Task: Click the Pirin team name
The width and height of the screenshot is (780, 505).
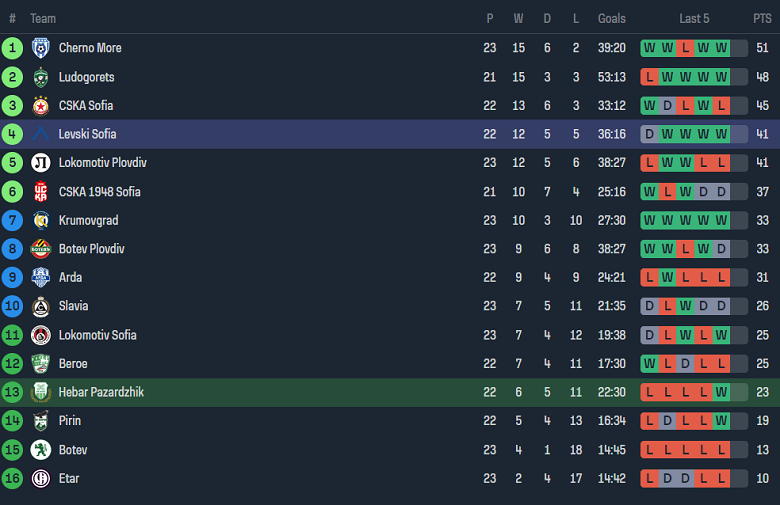Action: click(x=70, y=421)
